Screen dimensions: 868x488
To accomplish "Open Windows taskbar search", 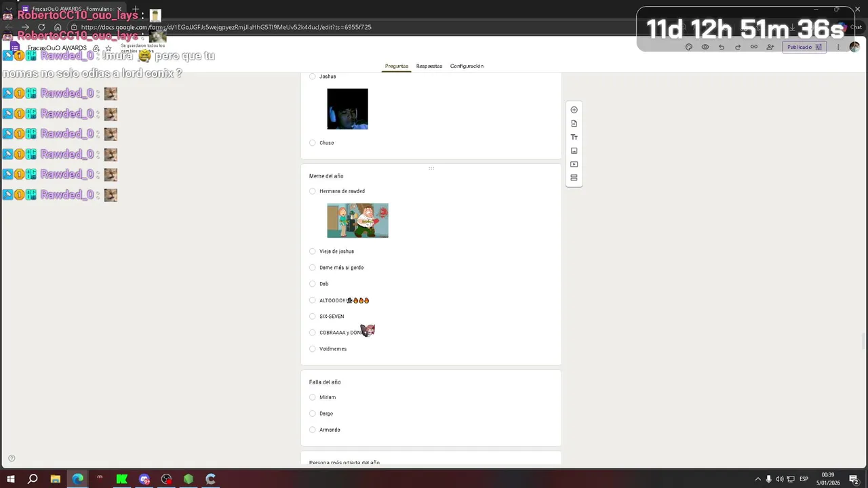I will pyautogui.click(x=33, y=479).
